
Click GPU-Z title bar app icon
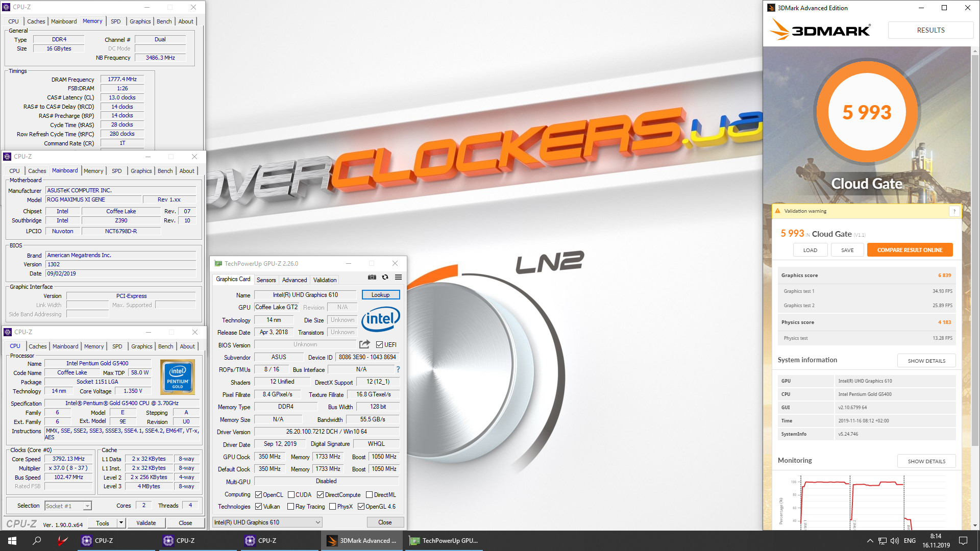[x=218, y=264]
